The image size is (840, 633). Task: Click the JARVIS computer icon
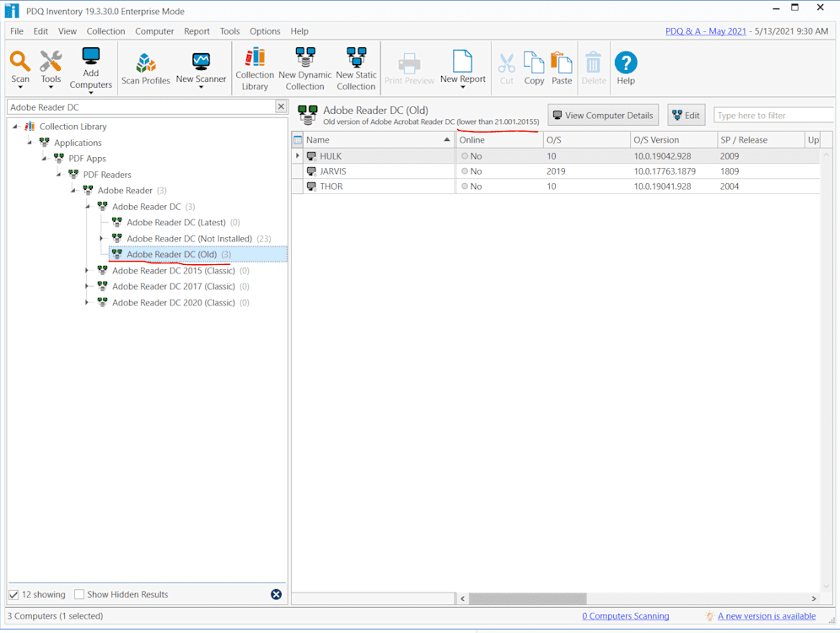click(311, 171)
